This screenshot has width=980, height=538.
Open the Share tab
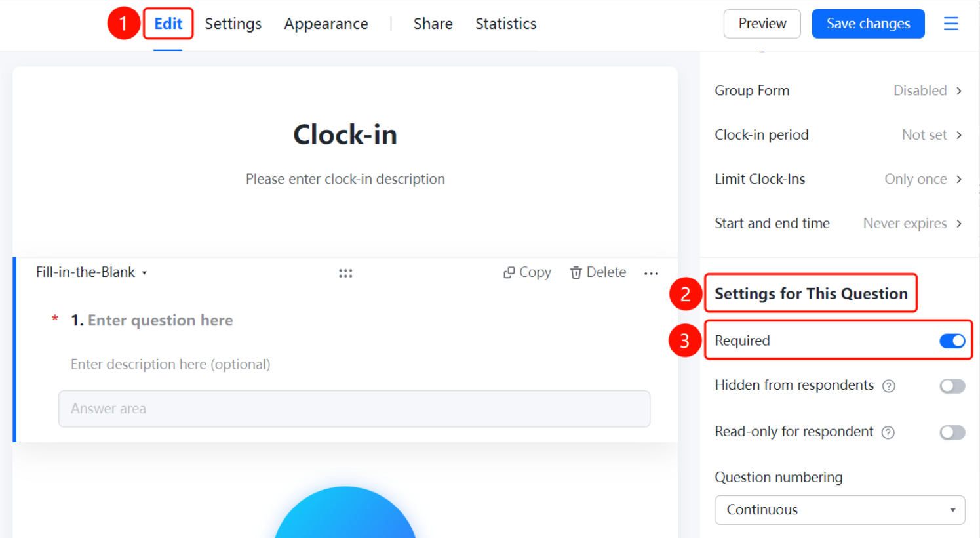[433, 24]
